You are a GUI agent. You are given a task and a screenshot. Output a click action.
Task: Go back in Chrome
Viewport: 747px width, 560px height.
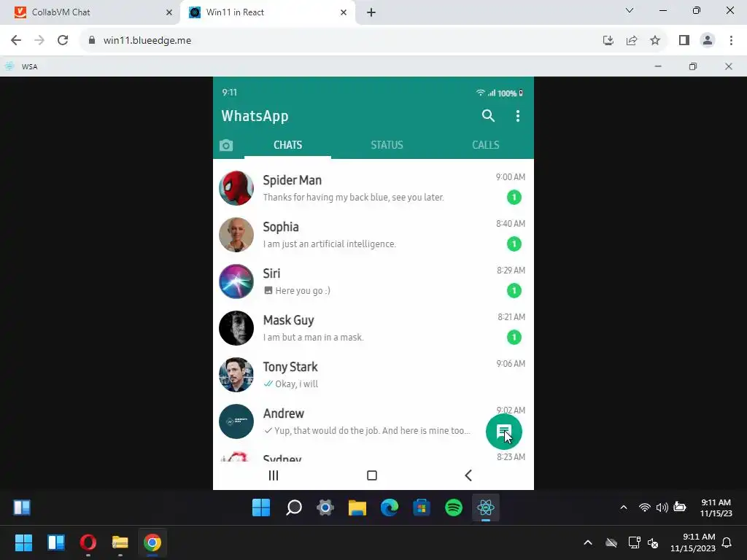coord(16,41)
